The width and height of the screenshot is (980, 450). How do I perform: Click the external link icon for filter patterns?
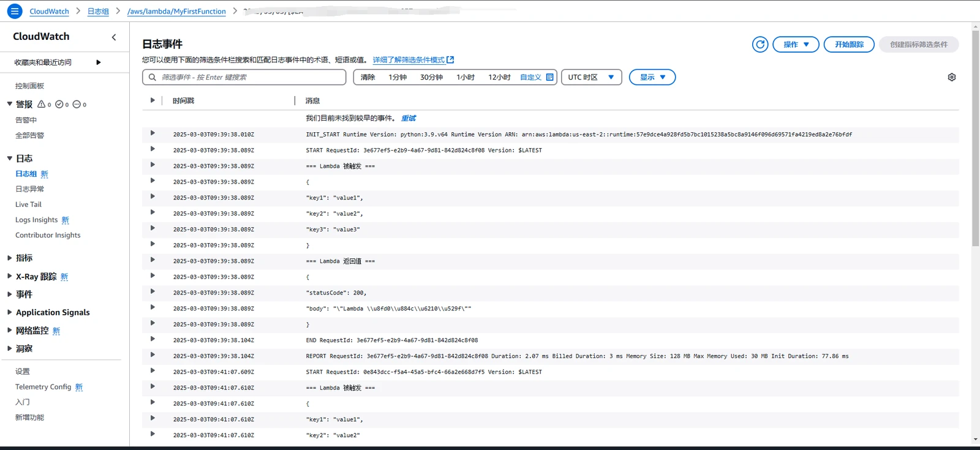pos(451,60)
